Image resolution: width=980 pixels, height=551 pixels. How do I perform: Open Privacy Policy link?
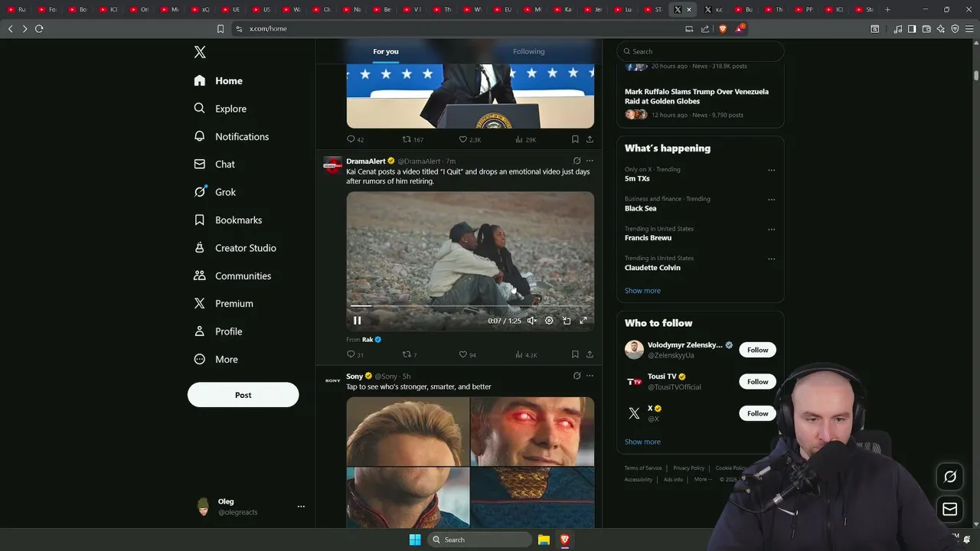pos(689,468)
